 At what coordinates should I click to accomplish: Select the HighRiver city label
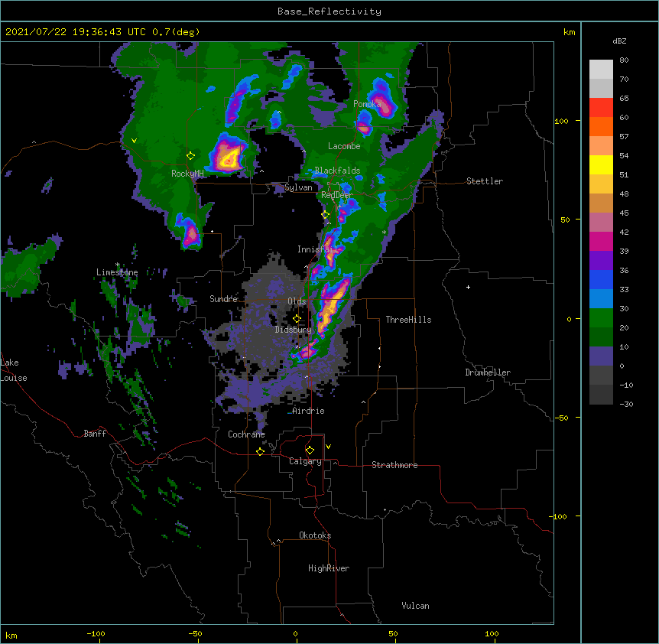coord(329,568)
